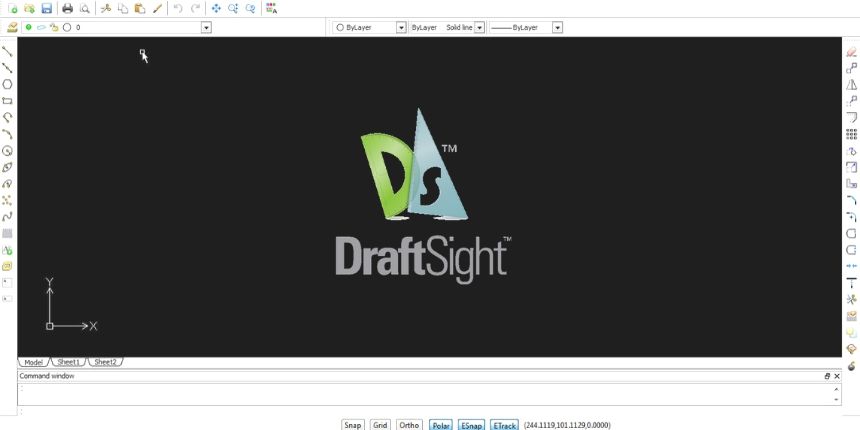
Task: Select the Arc draw tool
Action: pyautogui.click(x=7, y=134)
